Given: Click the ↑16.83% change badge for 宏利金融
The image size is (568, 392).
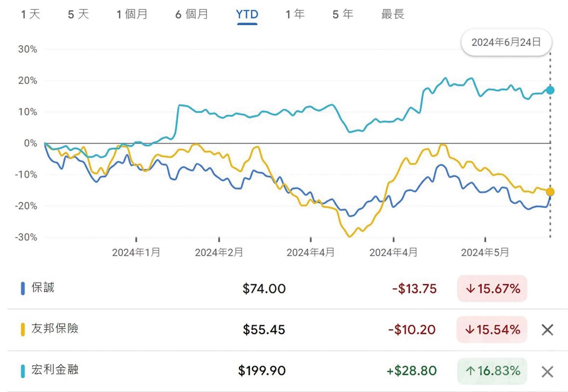Looking at the screenshot, I should pos(492,371).
